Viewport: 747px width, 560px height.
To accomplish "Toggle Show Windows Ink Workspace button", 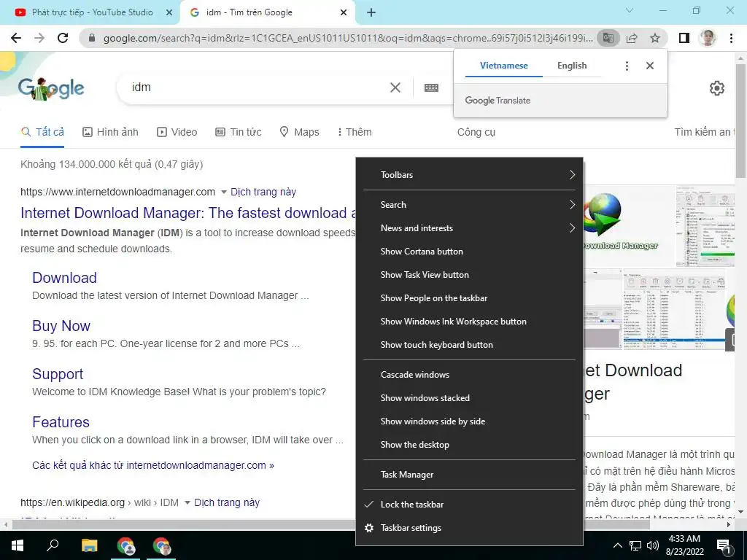I will point(469,322).
